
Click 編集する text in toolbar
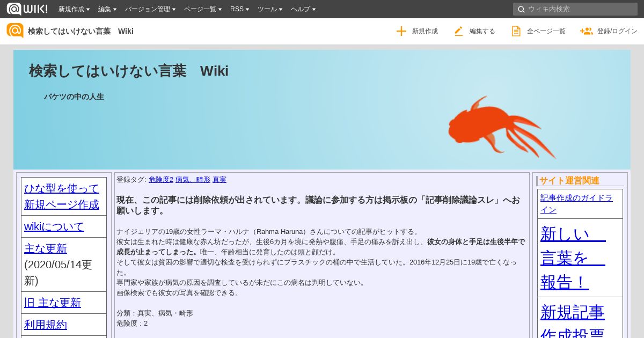482,31
